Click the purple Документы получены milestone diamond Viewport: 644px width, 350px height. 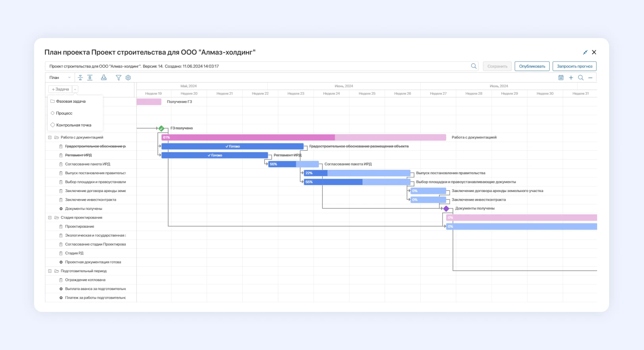pyautogui.click(x=446, y=209)
